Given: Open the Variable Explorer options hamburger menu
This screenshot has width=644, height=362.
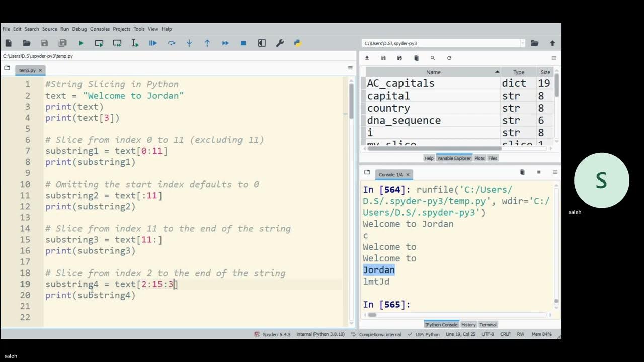Looking at the screenshot, I should [x=554, y=58].
